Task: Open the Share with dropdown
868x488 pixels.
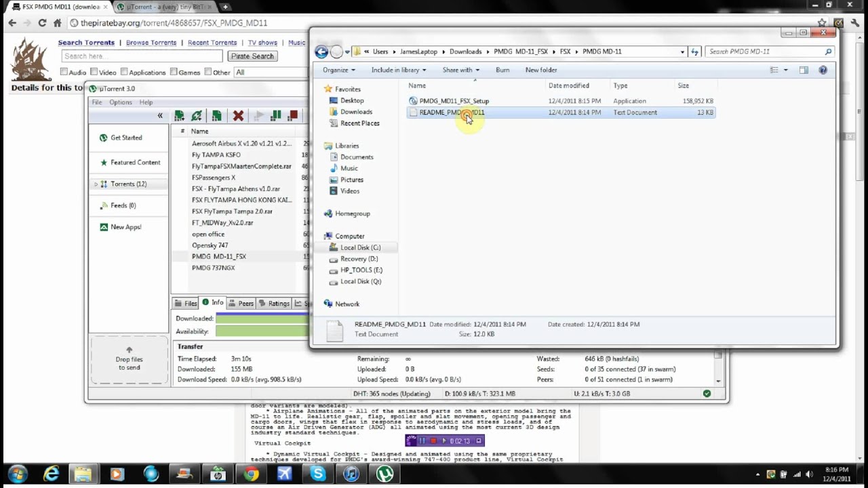Action: [x=461, y=70]
